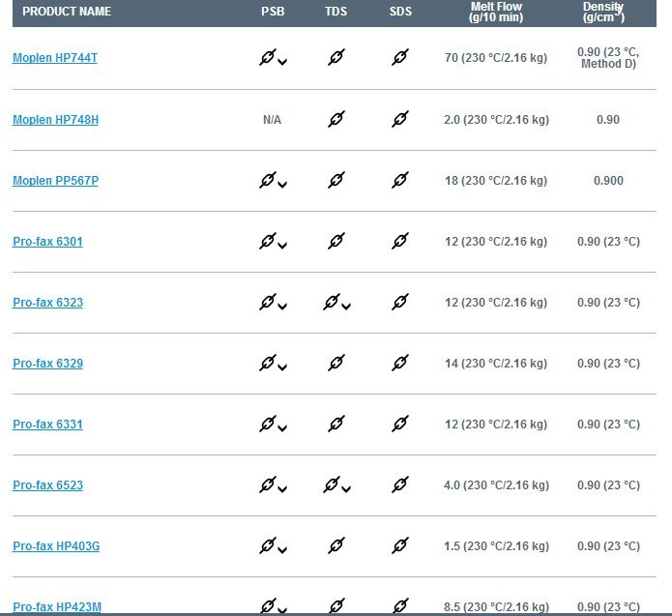
Task: Open the TDS link icon for Pro-fax 6329
Action: [x=336, y=363]
